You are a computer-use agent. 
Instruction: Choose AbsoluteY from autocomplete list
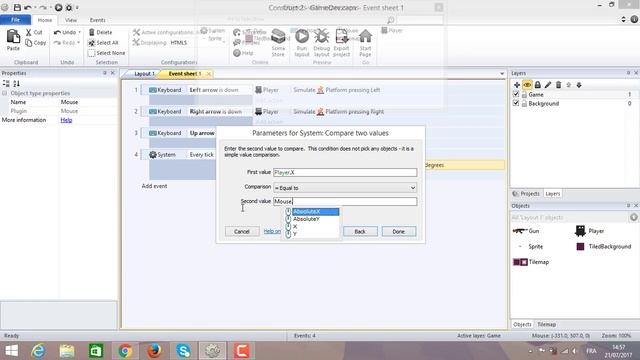307,219
